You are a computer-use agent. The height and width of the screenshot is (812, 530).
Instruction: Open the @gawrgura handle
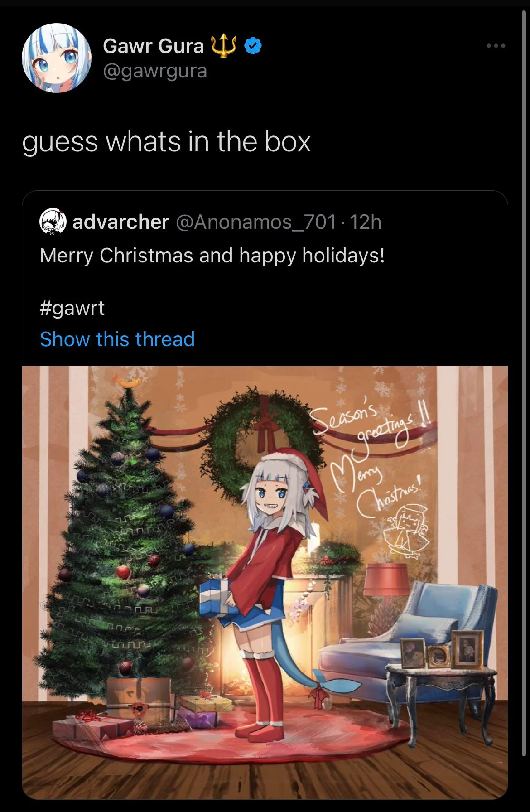tap(155, 71)
